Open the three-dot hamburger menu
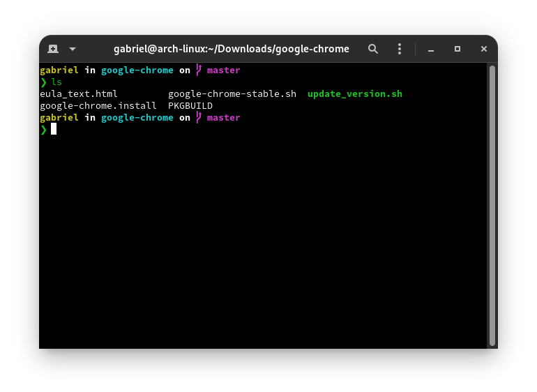The image size is (537, 392). 400,49
